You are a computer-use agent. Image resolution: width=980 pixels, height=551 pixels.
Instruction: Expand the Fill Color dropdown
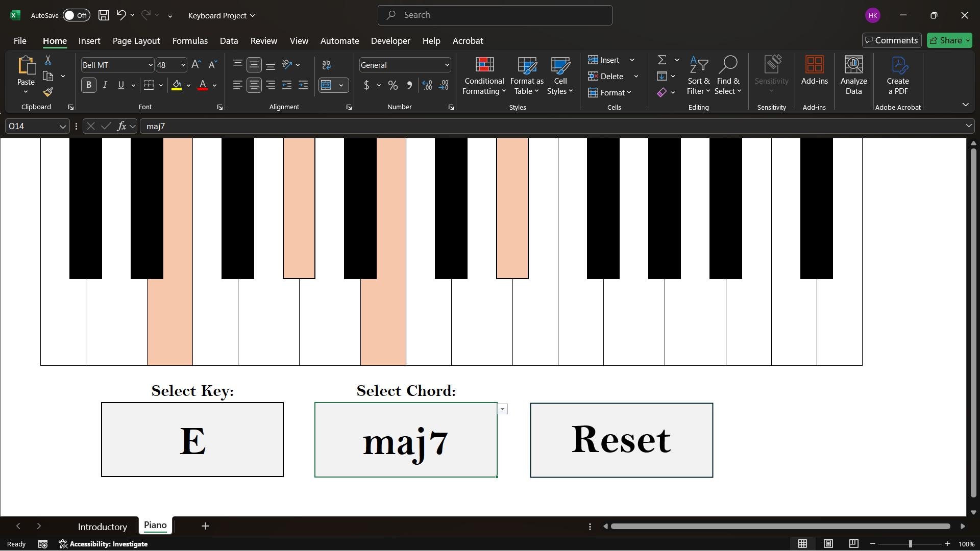pyautogui.click(x=188, y=85)
